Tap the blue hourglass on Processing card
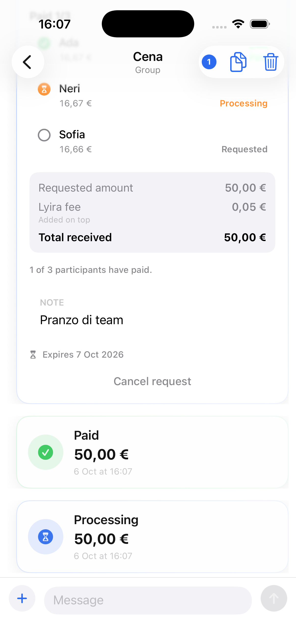The image size is (296, 644). (x=45, y=537)
